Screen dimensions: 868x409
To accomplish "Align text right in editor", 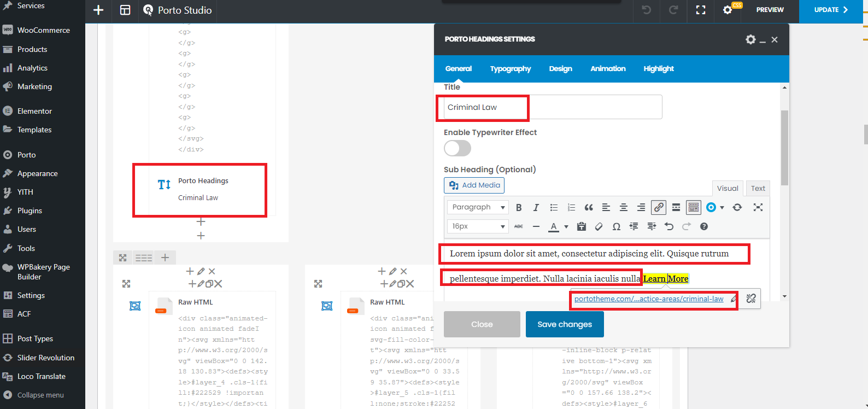I will [641, 207].
